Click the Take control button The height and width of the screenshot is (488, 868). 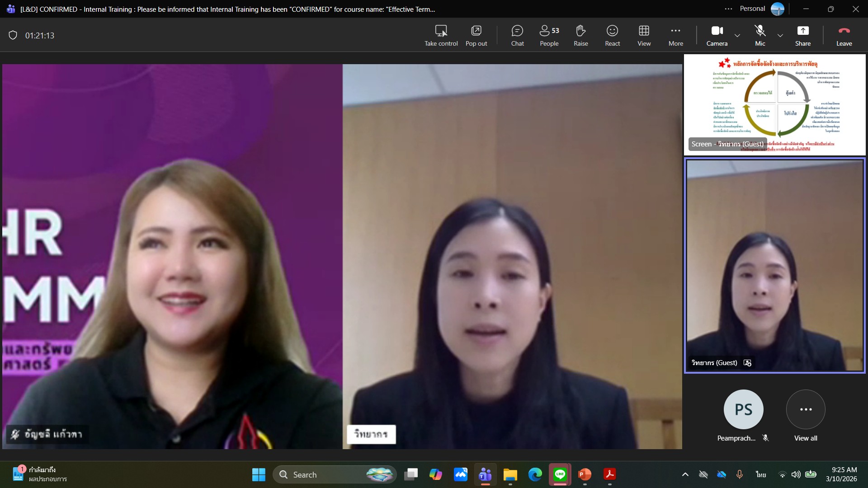pyautogui.click(x=441, y=36)
